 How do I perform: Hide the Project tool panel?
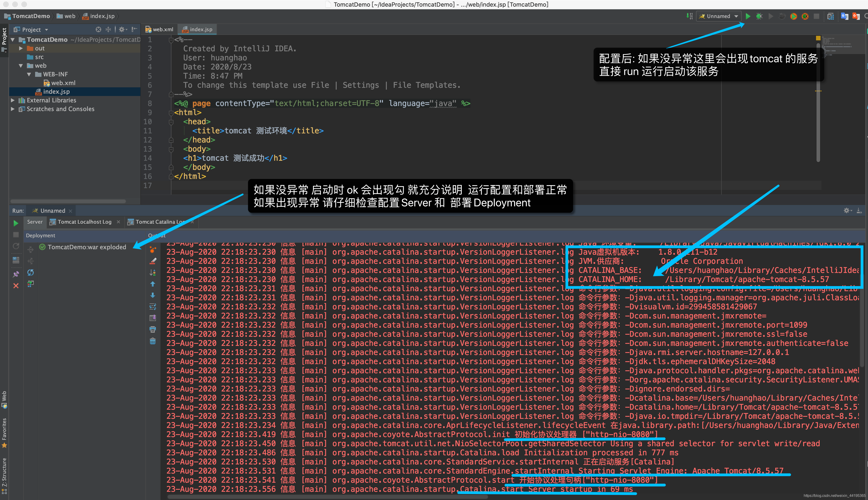[x=134, y=30]
